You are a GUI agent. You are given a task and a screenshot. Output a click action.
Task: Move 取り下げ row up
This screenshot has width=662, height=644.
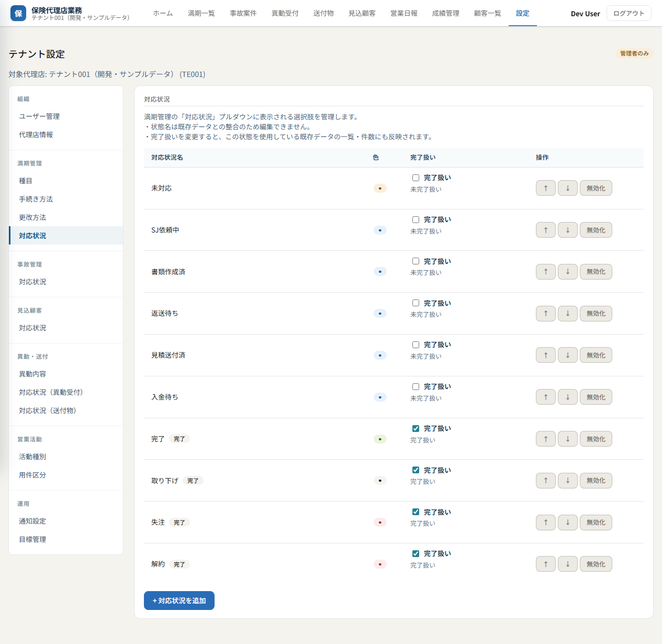click(x=546, y=481)
